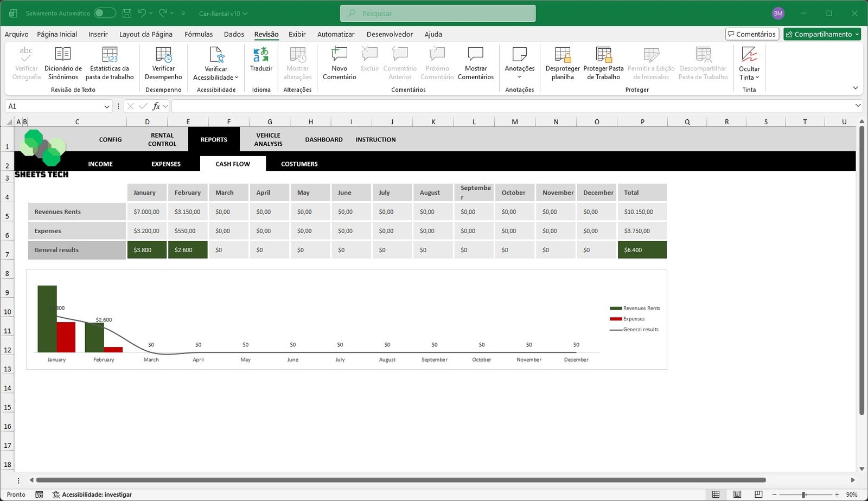868x501 pixels.
Task: Open the Verificar Acessibilidade dropdown
Action: pyautogui.click(x=216, y=62)
